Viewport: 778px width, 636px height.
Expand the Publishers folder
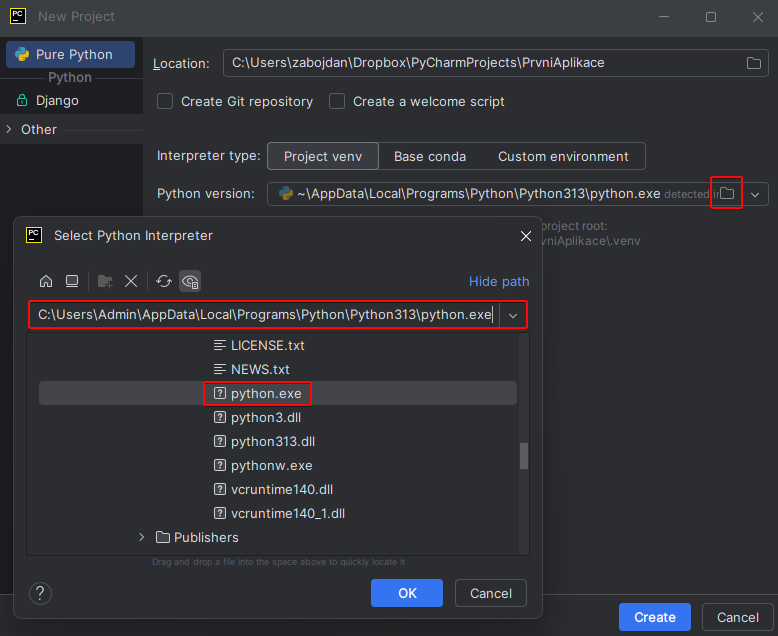tap(141, 537)
